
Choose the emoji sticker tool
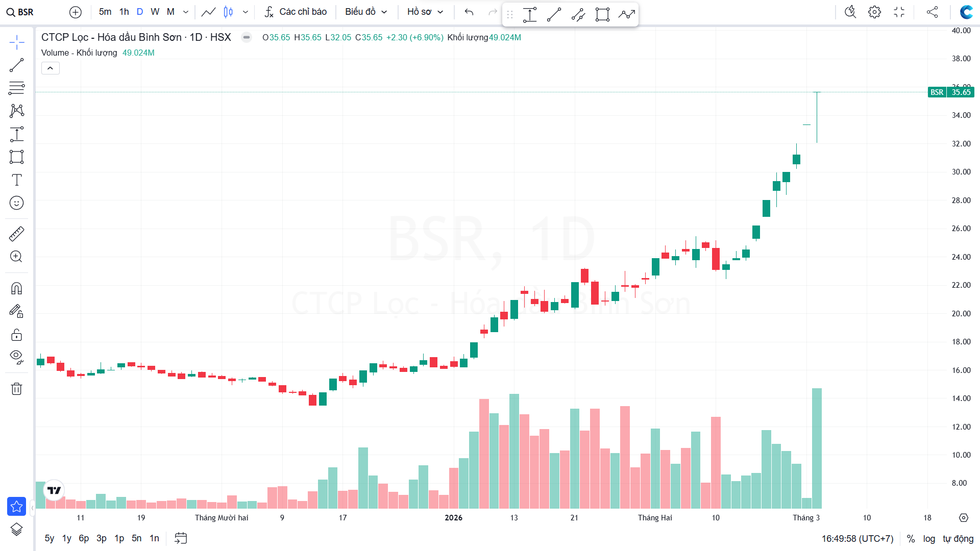point(16,203)
